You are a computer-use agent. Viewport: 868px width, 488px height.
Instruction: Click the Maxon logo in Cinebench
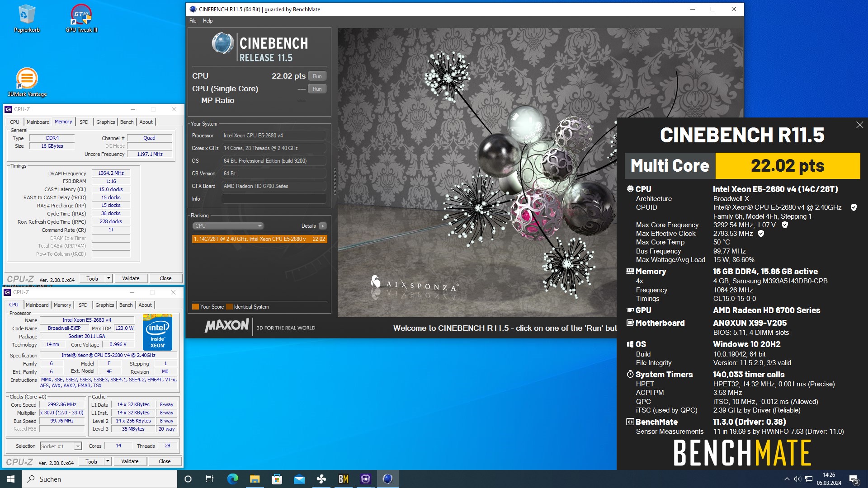[226, 326]
